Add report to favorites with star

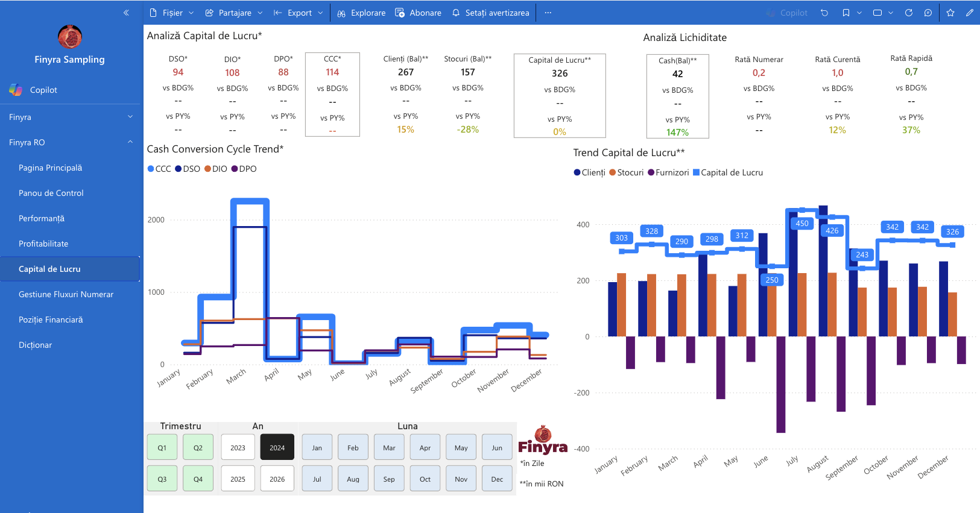tap(950, 13)
